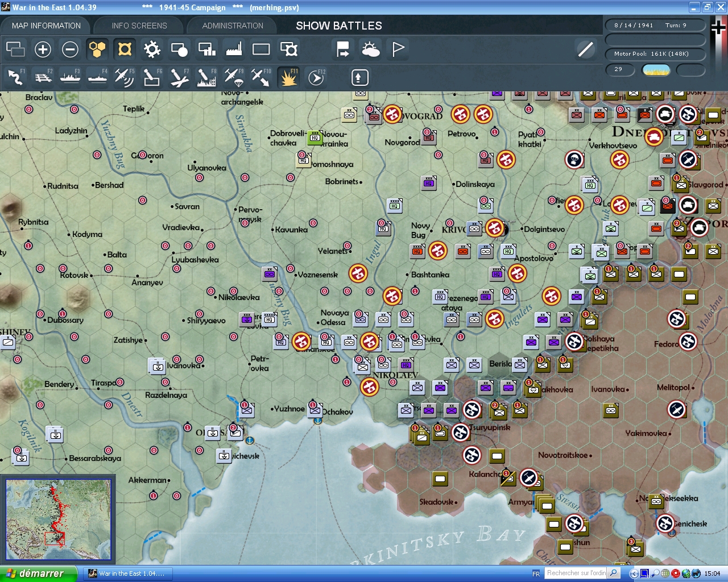Click the battle marker near Voznesensk
This screenshot has height=582, width=728.
(x=358, y=273)
